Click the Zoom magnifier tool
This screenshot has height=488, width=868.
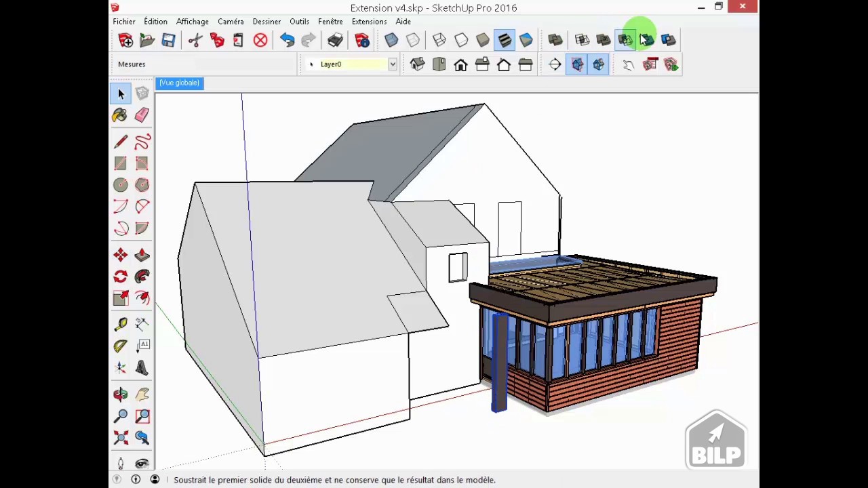coord(120,416)
